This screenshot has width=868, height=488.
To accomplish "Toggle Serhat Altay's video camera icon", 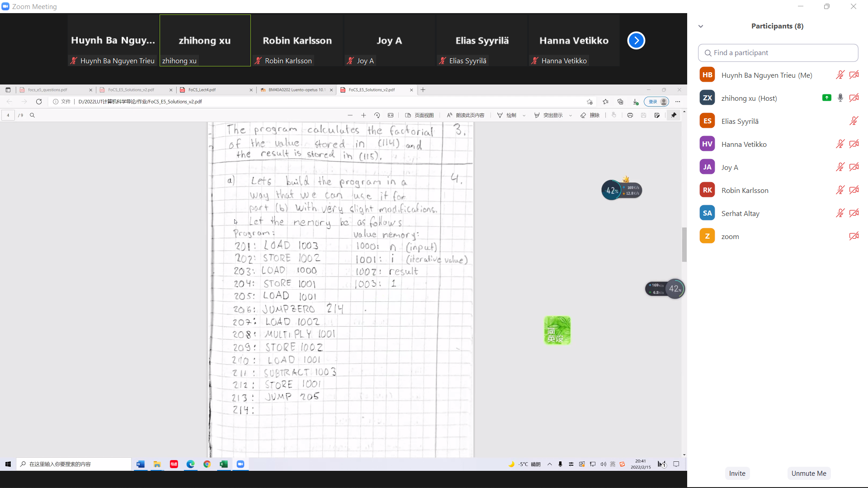I will pyautogui.click(x=854, y=213).
